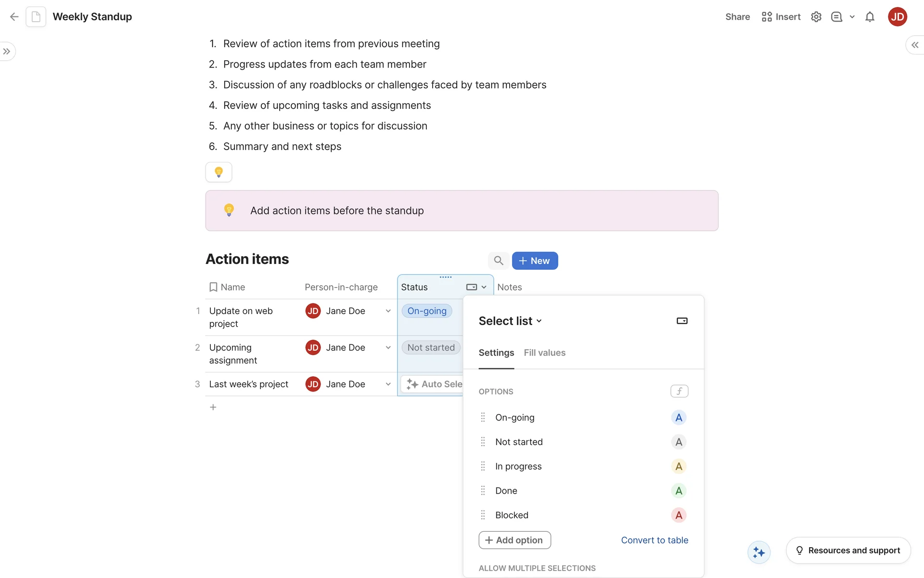Open the Select list type dropdown
Image resolution: width=924 pixels, height=578 pixels.
coord(510,321)
